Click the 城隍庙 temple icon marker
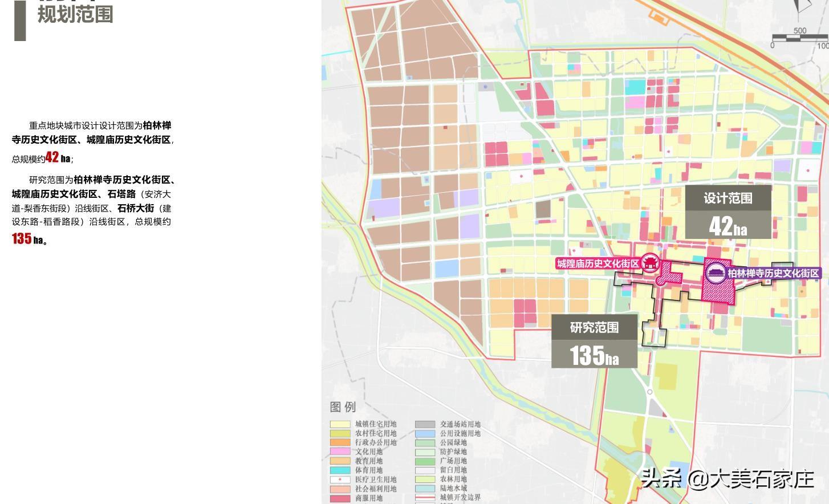The image size is (829, 504). [650, 263]
